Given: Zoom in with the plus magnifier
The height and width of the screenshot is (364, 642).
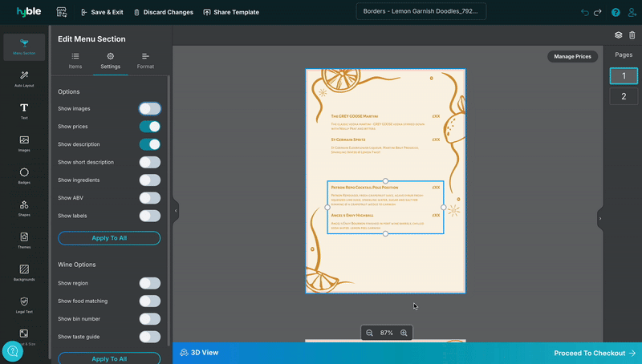Looking at the screenshot, I should click(x=404, y=333).
